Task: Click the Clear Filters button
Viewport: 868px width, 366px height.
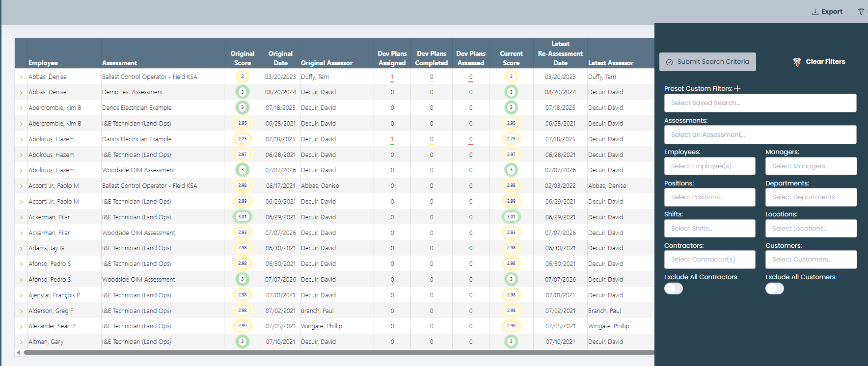Action: point(819,62)
